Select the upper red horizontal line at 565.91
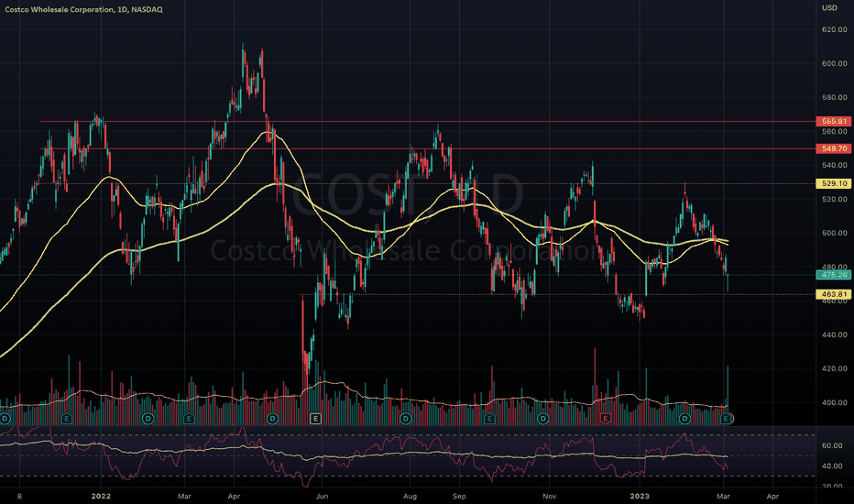Image resolution: width=854 pixels, height=504 pixels. tap(428, 121)
